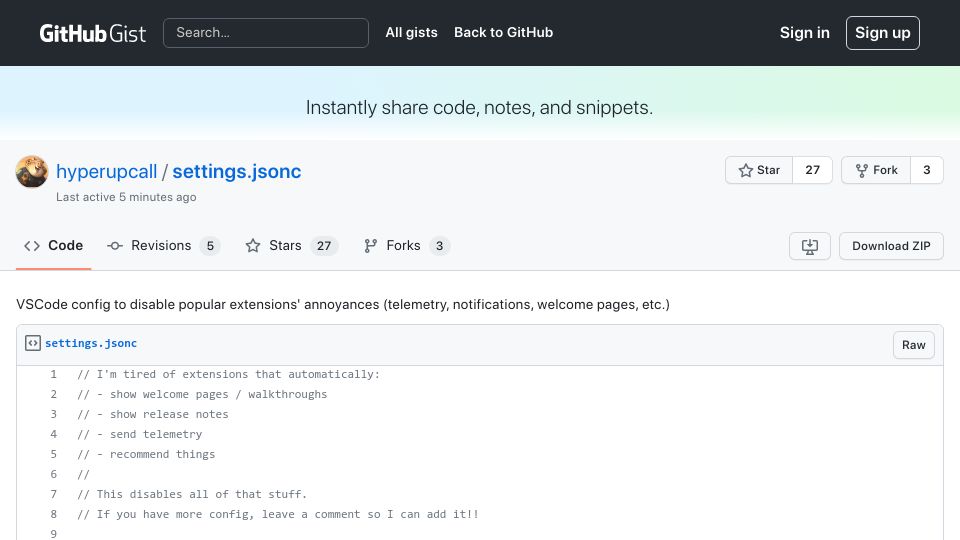Click line number 1 in the code
The width and height of the screenshot is (960, 540).
[53, 374]
